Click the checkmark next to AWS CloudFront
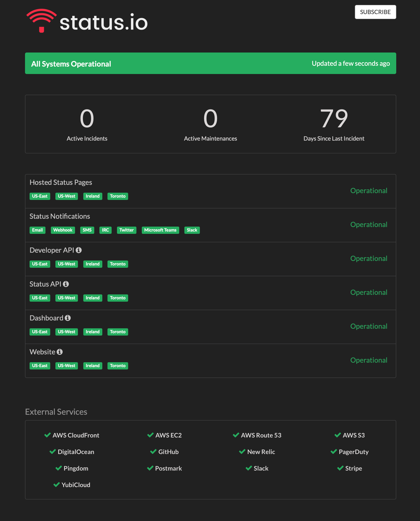 47,435
